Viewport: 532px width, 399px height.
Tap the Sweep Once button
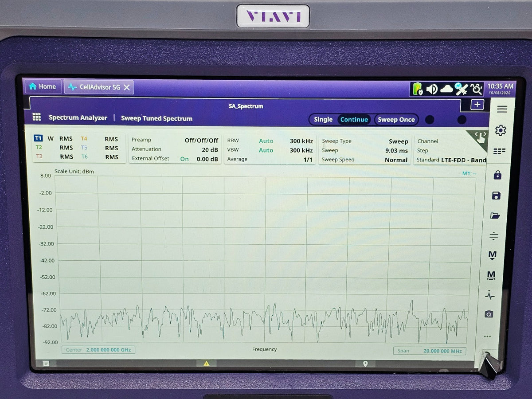[396, 120]
